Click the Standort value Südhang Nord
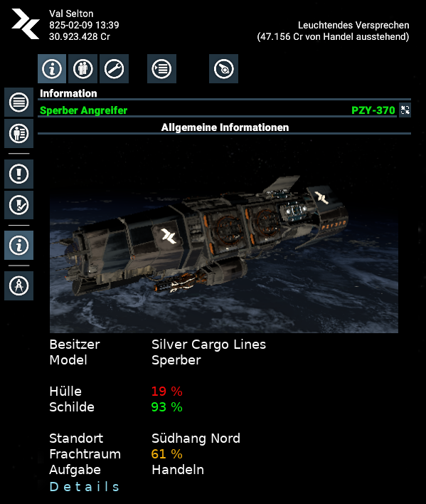Image resolution: width=426 pixels, height=504 pixels. pos(196,439)
